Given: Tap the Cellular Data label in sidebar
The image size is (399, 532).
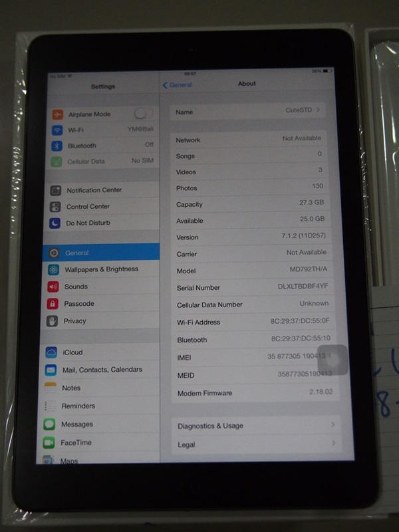Looking at the screenshot, I should tap(86, 162).
